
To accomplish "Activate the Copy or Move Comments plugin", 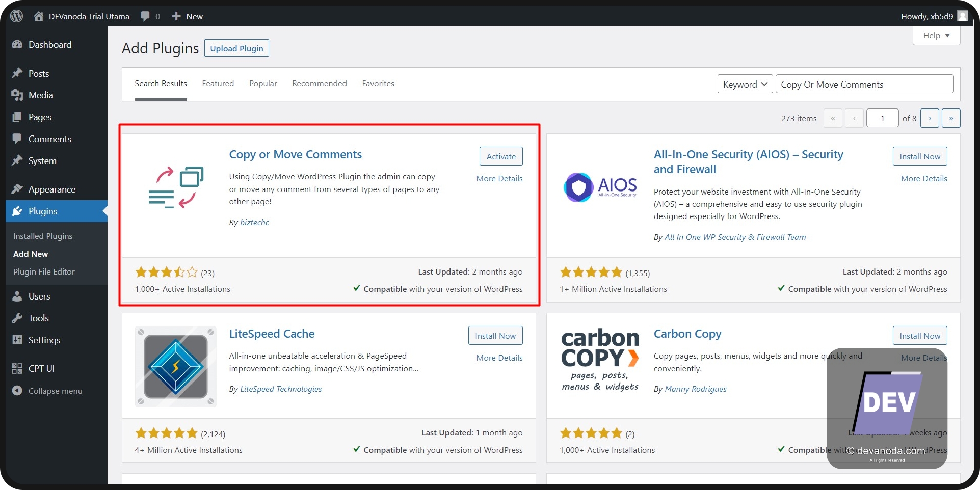I will (x=501, y=156).
